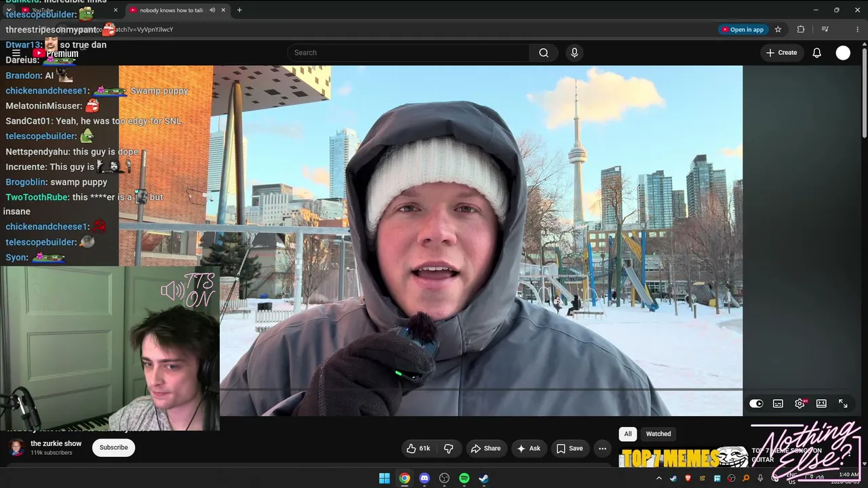Open Steam from the taskbar
This screenshot has height=488, width=868.
click(x=484, y=479)
